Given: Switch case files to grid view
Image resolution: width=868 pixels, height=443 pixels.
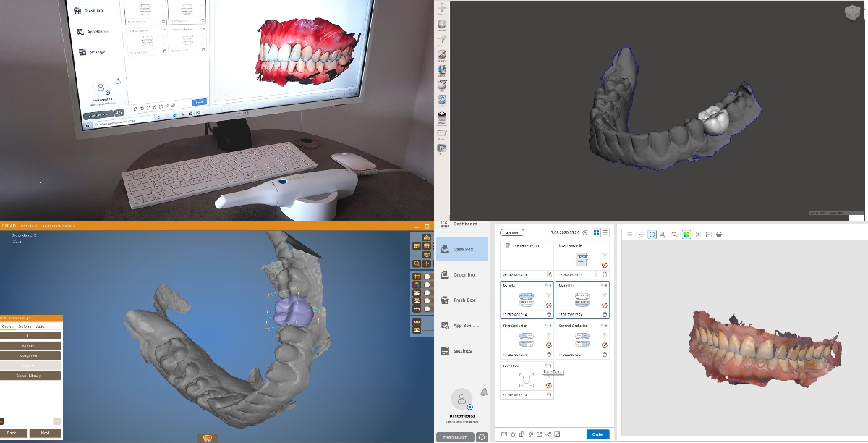Looking at the screenshot, I should pyautogui.click(x=596, y=232).
